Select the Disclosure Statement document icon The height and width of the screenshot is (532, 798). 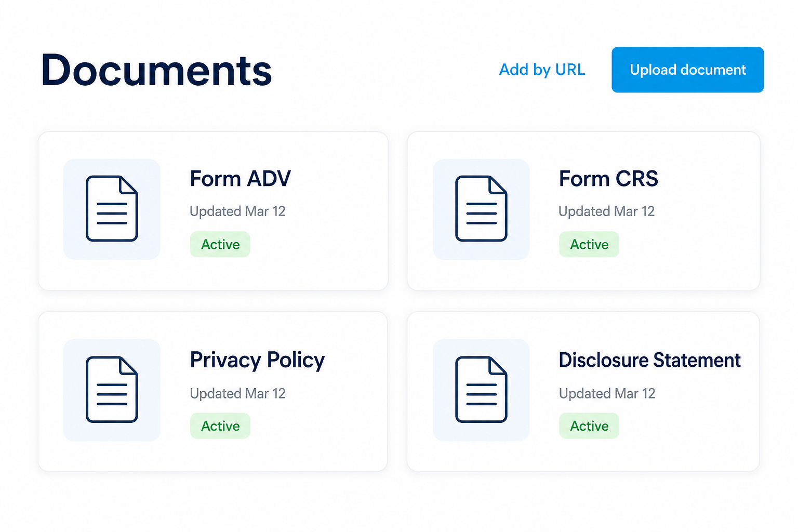(481, 390)
